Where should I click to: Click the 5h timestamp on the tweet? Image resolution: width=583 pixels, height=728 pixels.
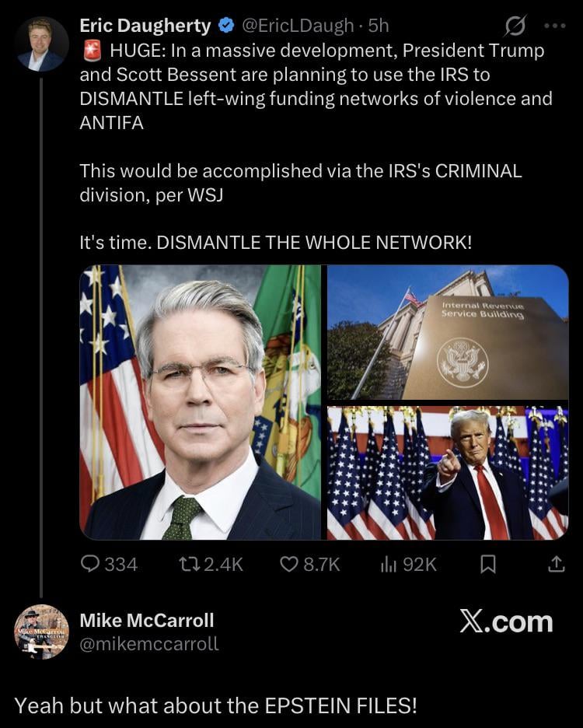[379, 26]
